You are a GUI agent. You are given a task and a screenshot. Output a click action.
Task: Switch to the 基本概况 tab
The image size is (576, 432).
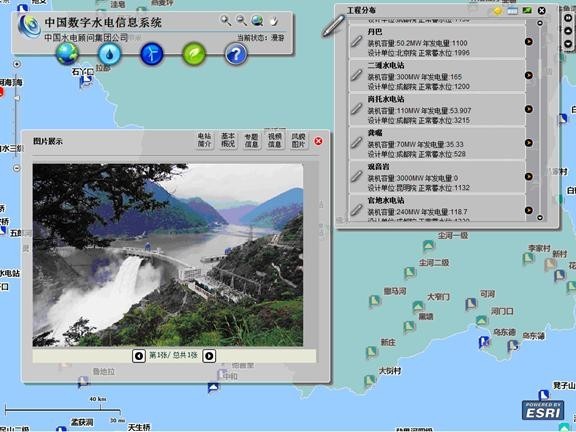[x=228, y=140]
